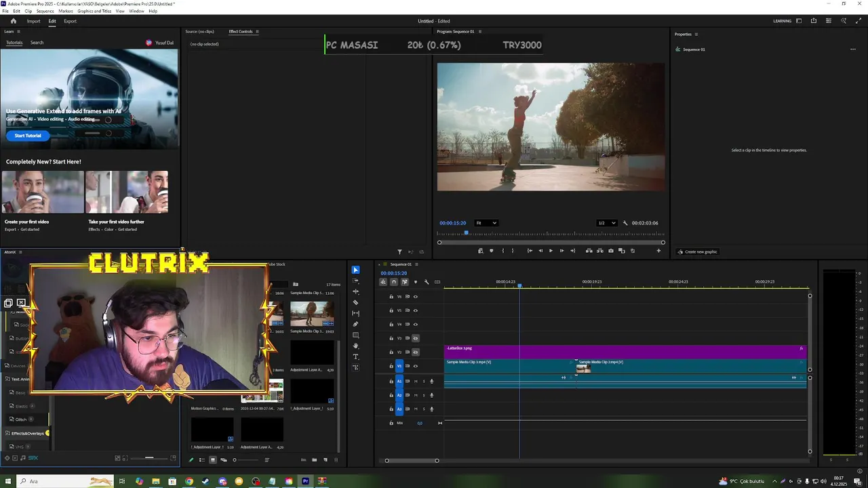Toggle the lock on track V4

coord(391,324)
